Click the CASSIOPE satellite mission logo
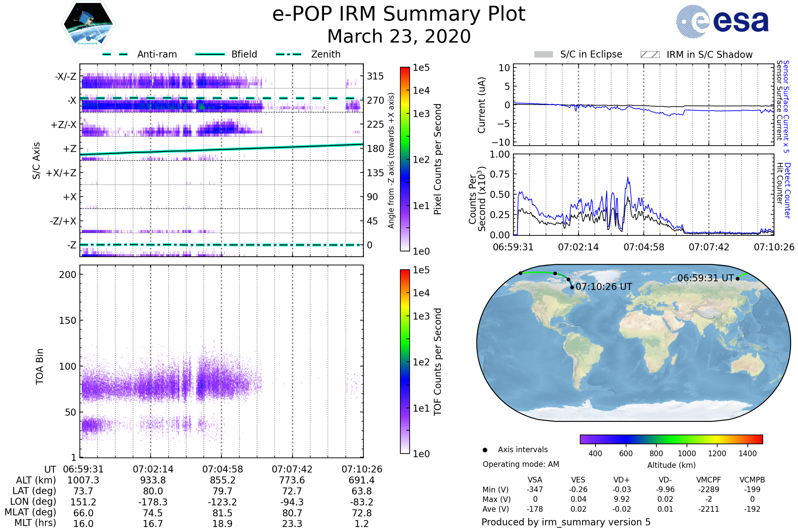Screen dimensions: 798x532 pos(88,24)
